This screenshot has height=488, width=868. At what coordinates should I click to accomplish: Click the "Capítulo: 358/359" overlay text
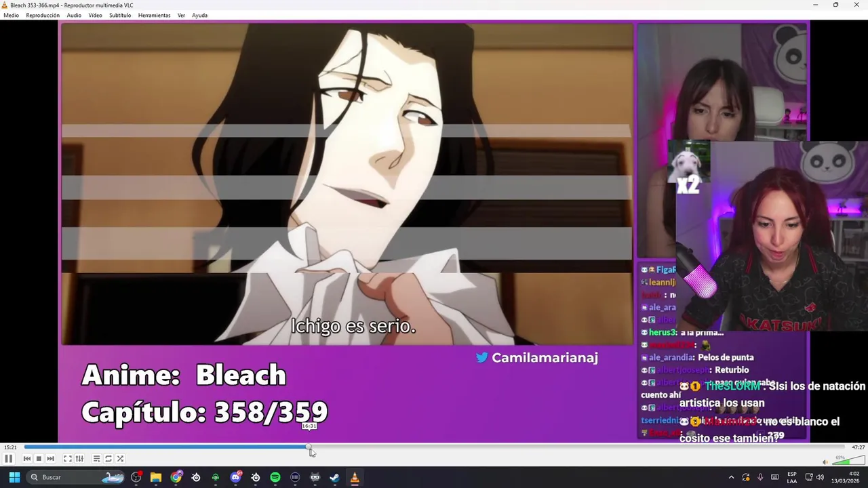(x=204, y=411)
